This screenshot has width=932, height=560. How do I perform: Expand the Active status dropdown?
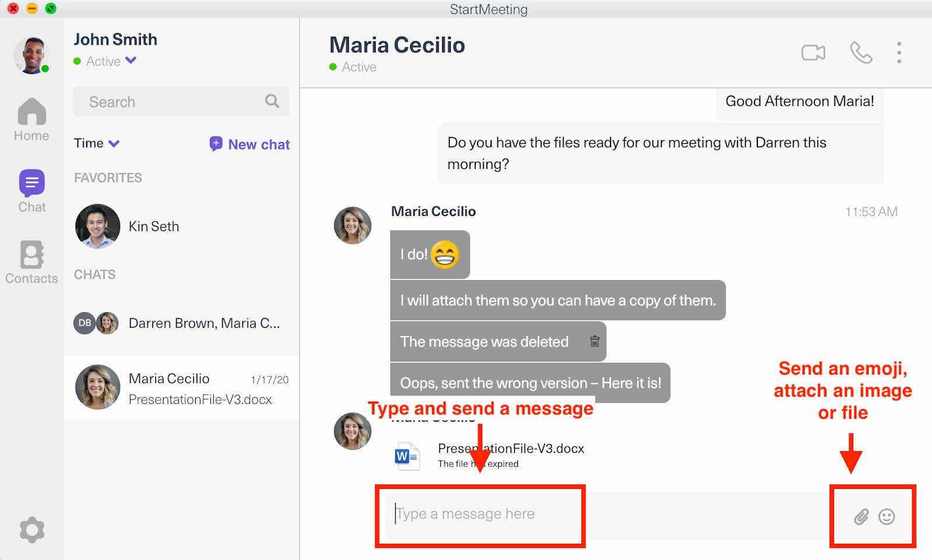click(131, 61)
